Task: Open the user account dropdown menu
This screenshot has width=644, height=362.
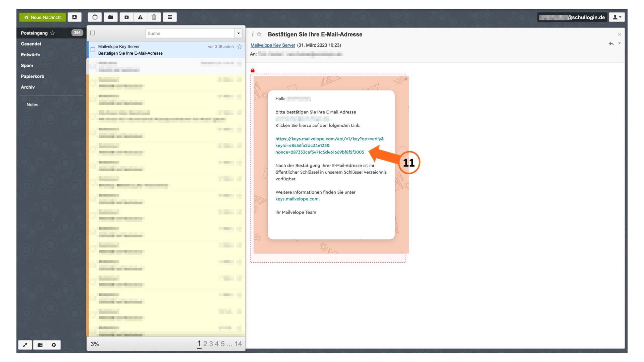Action: coord(616,17)
